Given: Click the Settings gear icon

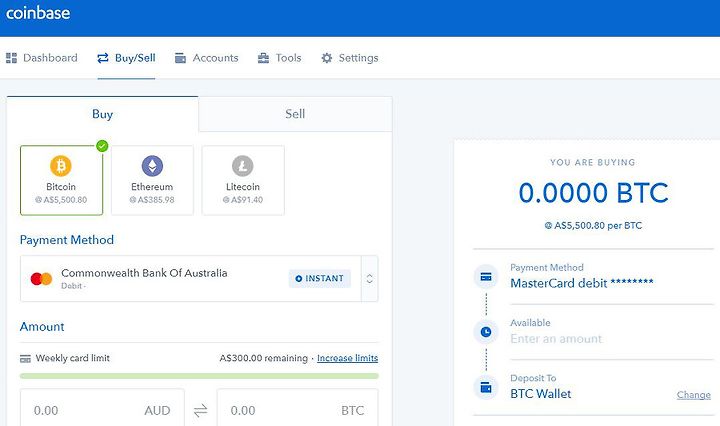Looking at the screenshot, I should coord(326,58).
